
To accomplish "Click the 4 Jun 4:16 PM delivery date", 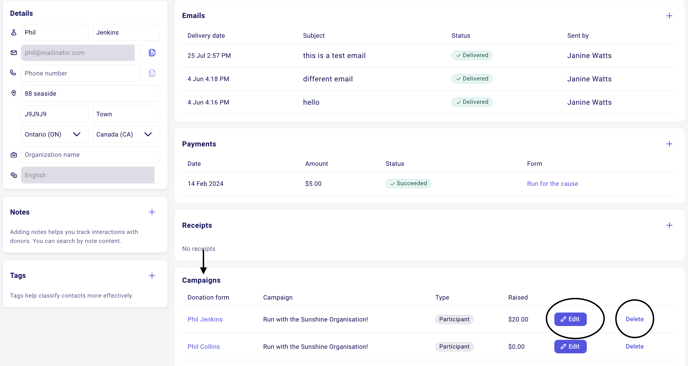I will point(208,102).
